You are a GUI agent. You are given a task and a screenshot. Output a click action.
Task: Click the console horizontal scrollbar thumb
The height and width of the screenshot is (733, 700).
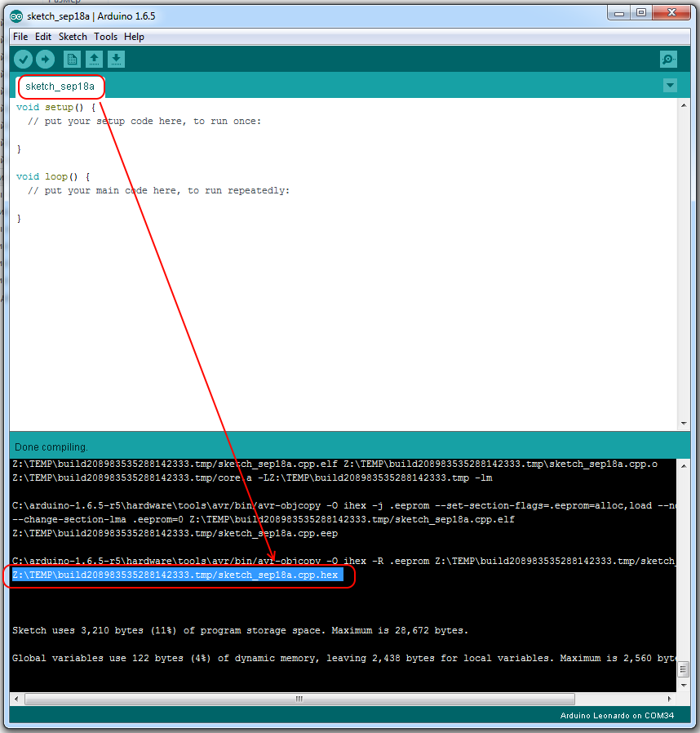299,699
